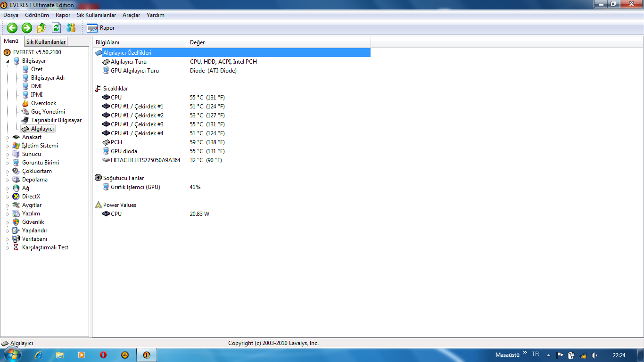Click the 20.83 W CPU power value
This screenshot has height=362, width=644.
click(x=199, y=214)
